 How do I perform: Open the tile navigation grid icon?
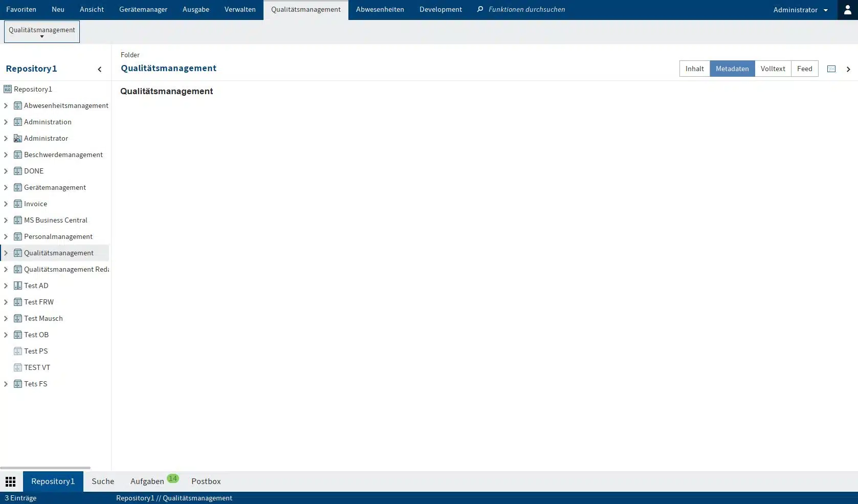tap(11, 481)
